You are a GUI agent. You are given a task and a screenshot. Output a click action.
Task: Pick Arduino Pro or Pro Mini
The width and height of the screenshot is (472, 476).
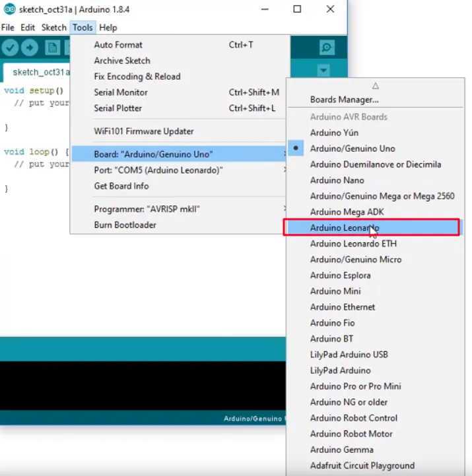[x=375, y=386]
